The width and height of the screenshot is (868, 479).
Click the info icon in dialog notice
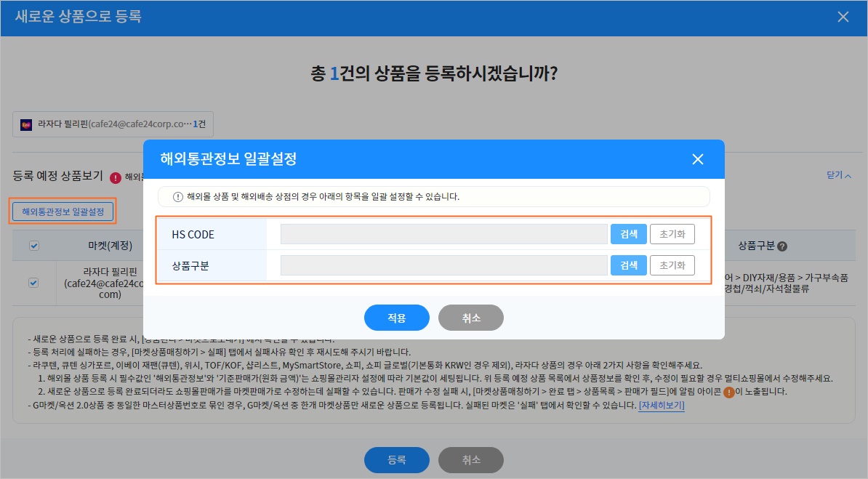pos(177,196)
